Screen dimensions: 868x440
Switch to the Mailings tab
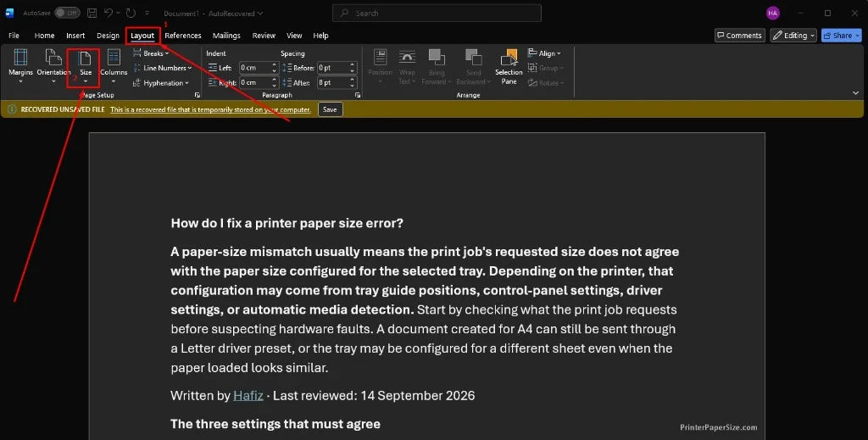226,36
